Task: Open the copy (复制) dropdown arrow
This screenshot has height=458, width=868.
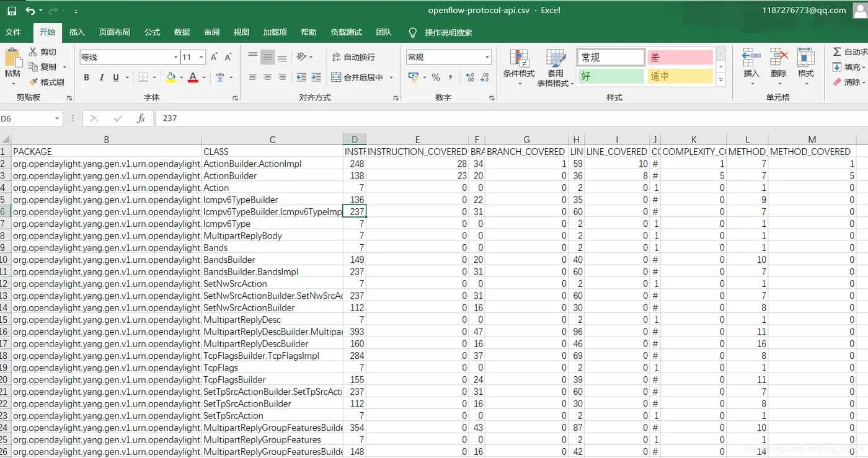Action: point(64,67)
